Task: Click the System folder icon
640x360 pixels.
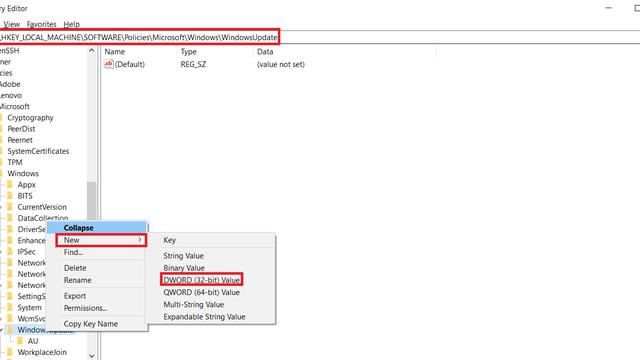Action: [10, 307]
